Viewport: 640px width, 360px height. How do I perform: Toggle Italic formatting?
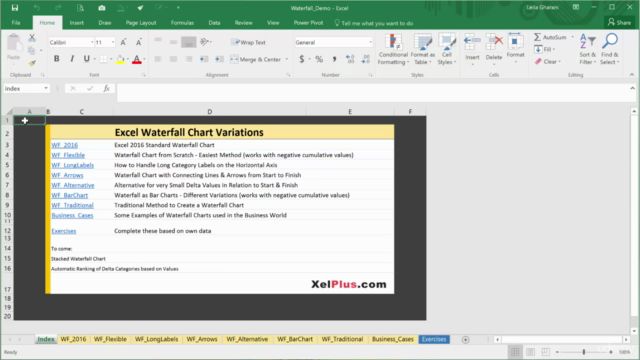[x=72, y=59]
